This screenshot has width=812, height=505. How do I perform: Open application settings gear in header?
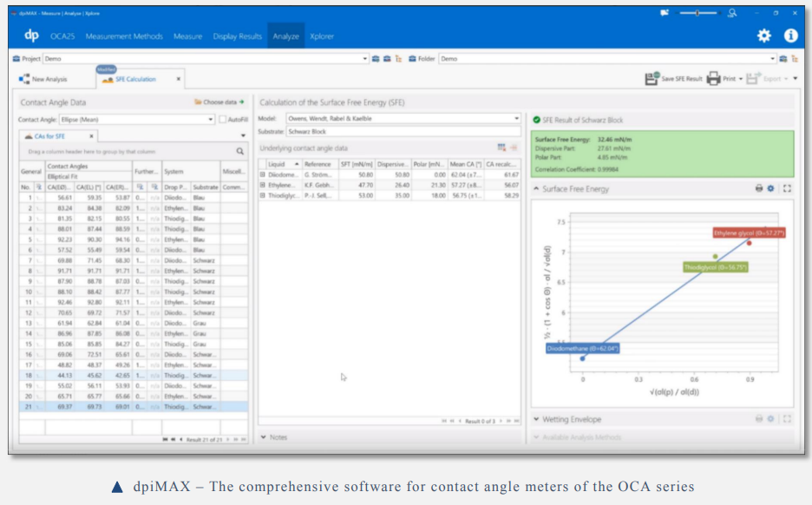(763, 36)
